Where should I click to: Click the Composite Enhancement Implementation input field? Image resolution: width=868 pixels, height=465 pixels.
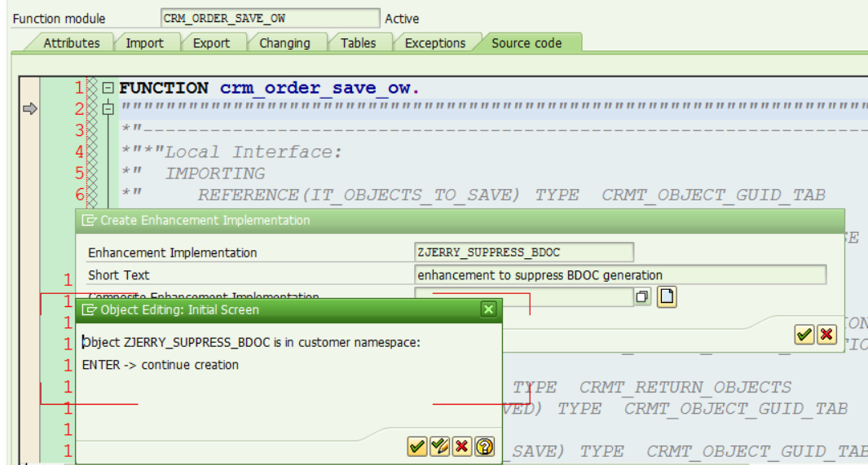[524, 297]
